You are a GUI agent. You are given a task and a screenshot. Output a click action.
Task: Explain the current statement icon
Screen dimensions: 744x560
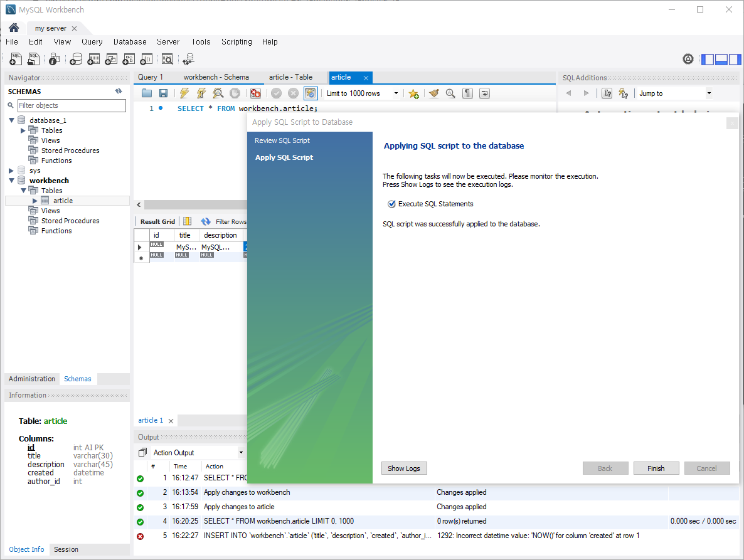pyautogui.click(x=218, y=93)
